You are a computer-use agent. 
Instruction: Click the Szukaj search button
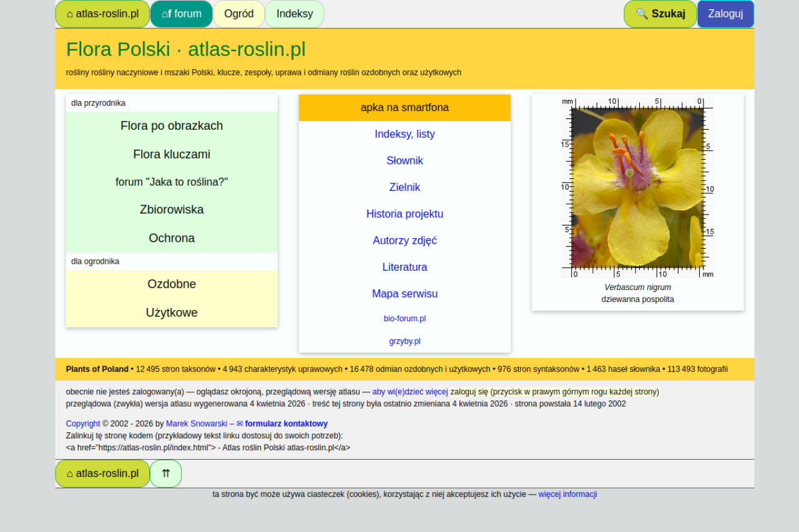(x=660, y=14)
